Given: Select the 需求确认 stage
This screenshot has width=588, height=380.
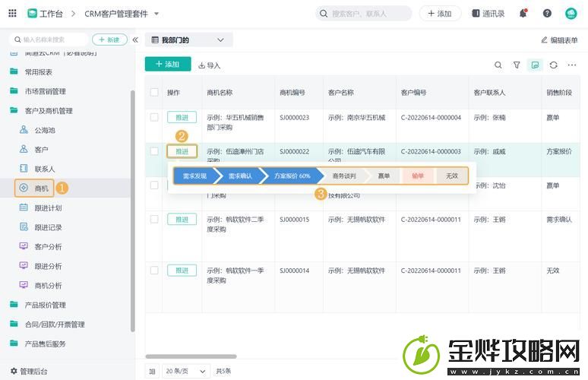Looking at the screenshot, I should coord(240,176).
